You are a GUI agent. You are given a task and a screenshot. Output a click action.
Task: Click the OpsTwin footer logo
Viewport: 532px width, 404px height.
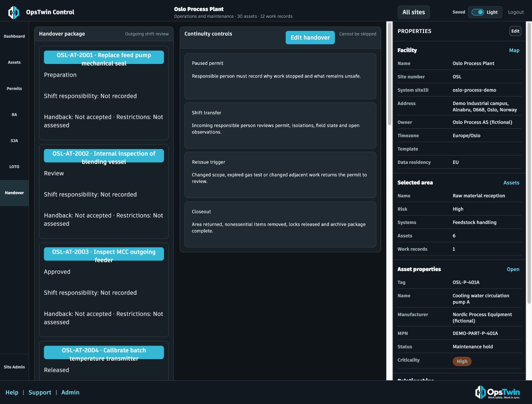tap(498, 392)
